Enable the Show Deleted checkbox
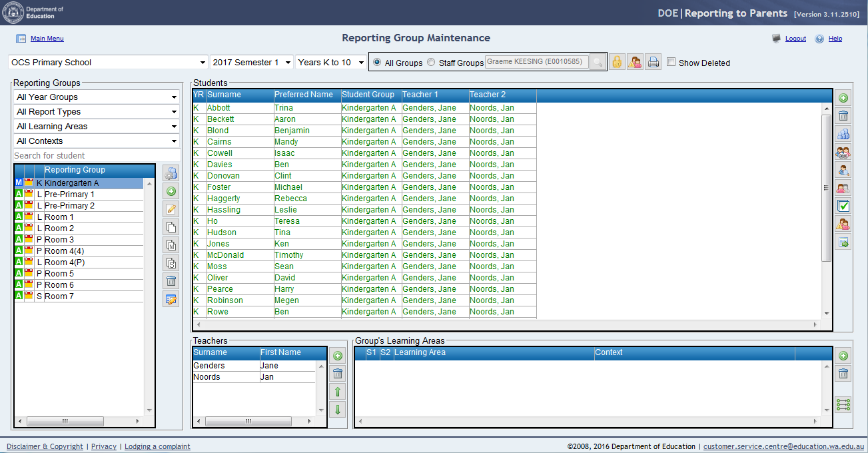Viewport: 868px width, 453px height. point(671,62)
